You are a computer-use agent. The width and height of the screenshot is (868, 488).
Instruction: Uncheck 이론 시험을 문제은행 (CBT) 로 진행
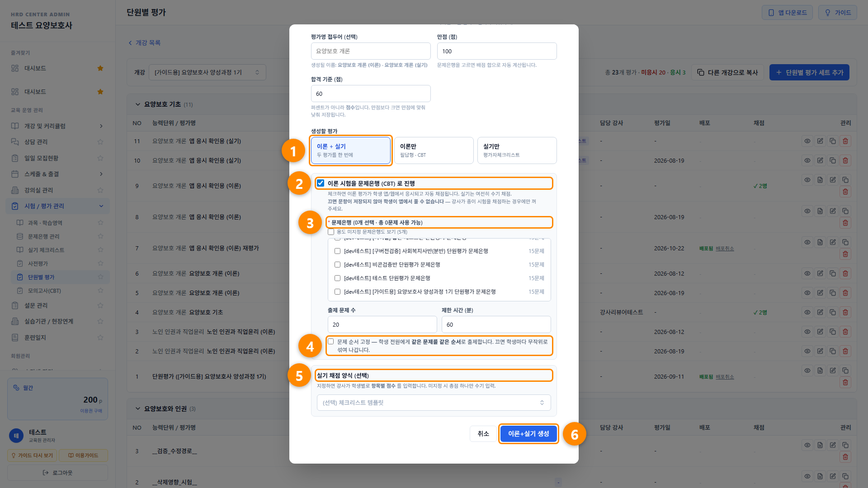point(321,183)
